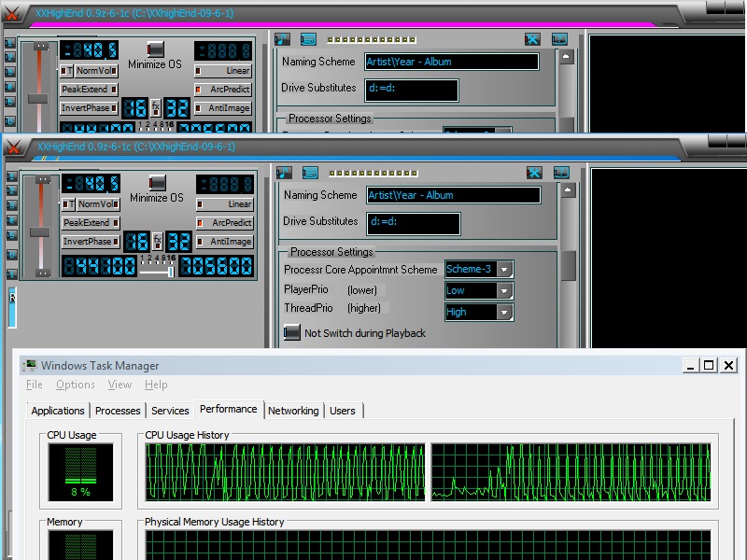Select sidebar button 3 in magenta-titled XXHighEnd
The image size is (747, 560).
(x=10, y=72)
